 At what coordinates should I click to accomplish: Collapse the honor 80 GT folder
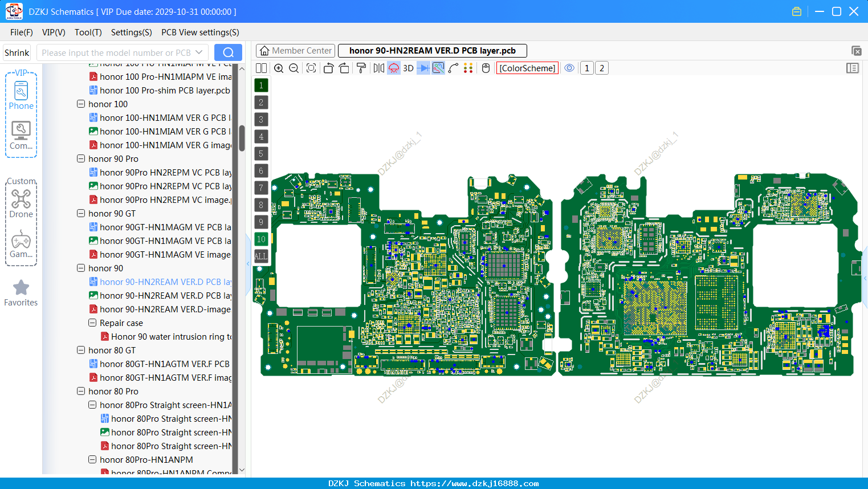(x=81, y=351)
